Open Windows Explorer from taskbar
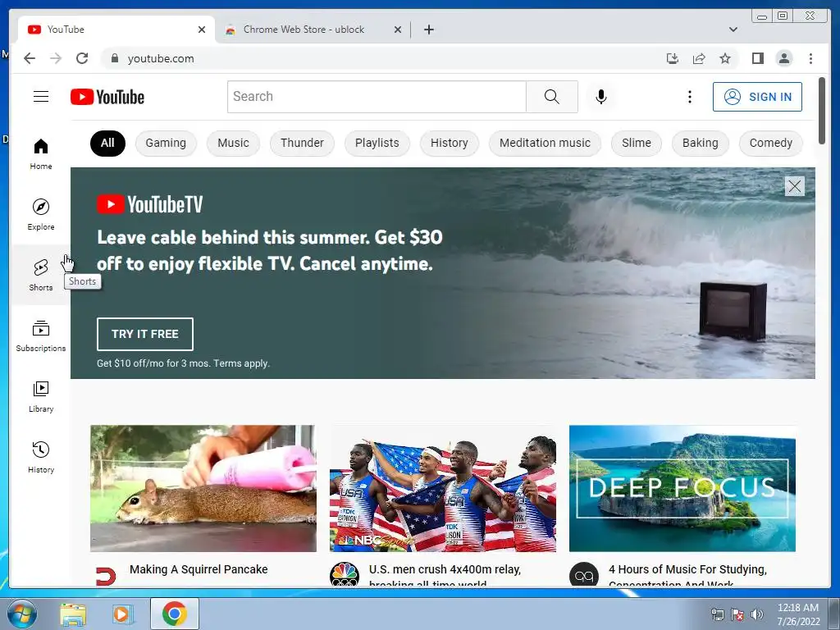 [73, 614]
